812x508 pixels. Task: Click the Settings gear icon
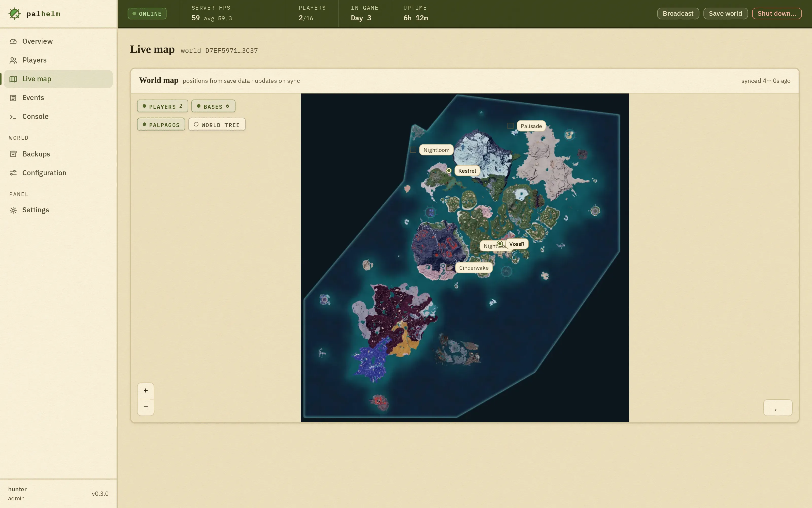[13, 210]
